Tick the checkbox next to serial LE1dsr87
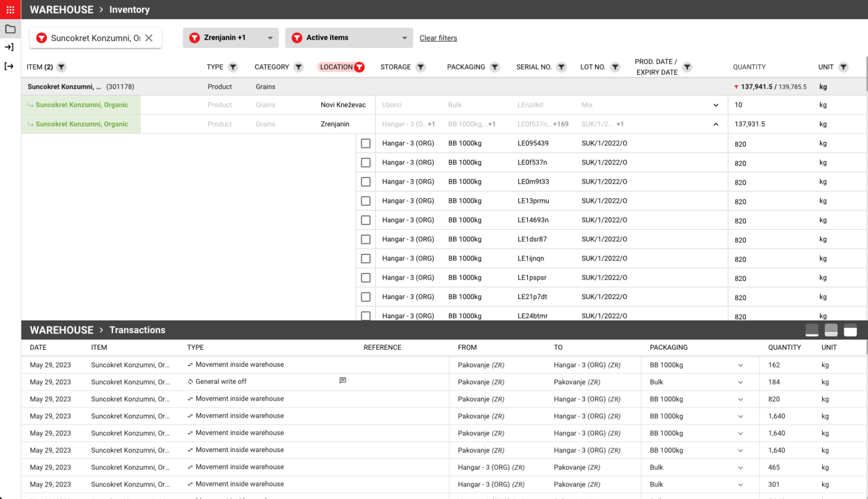This screenshot has width=868, height=499. pos(366,239)
